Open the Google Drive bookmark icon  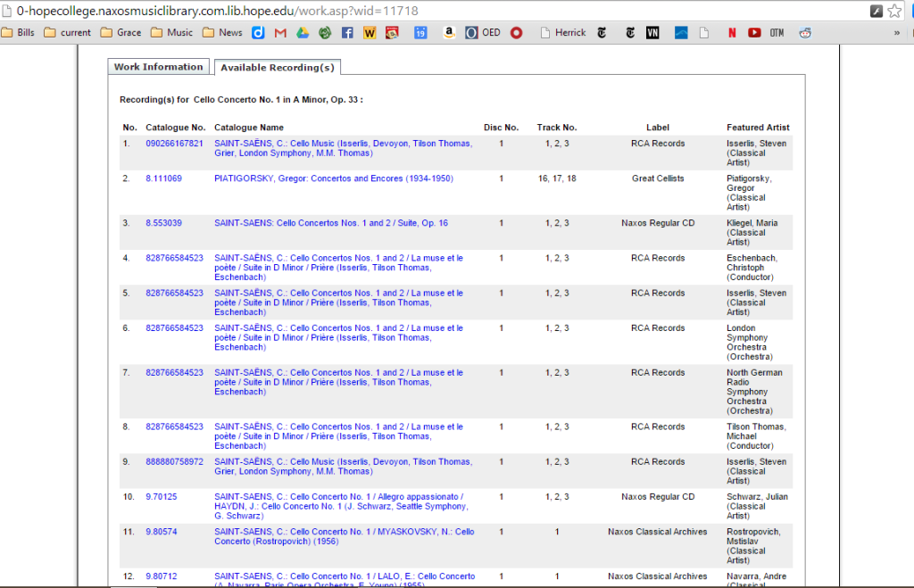[303, 33]
